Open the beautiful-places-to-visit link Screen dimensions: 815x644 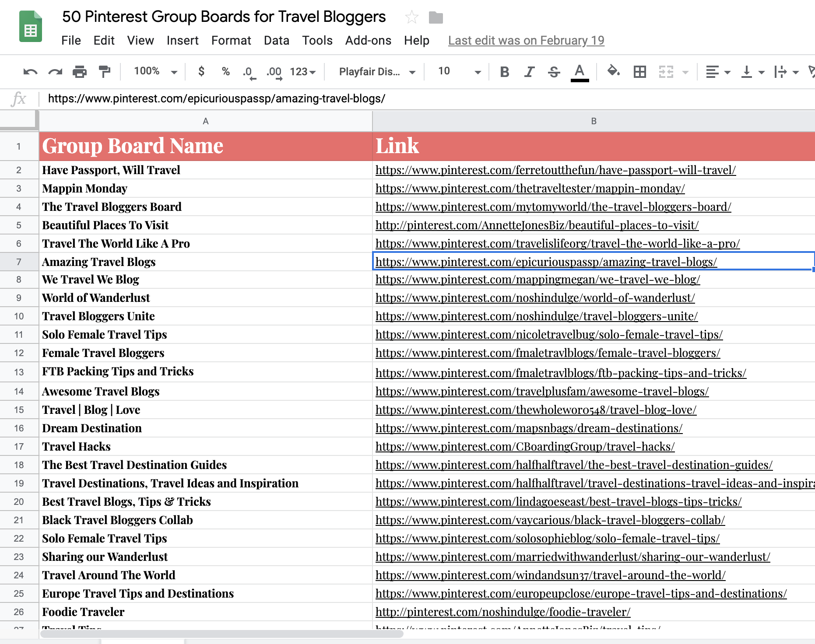tap(537, 225)
